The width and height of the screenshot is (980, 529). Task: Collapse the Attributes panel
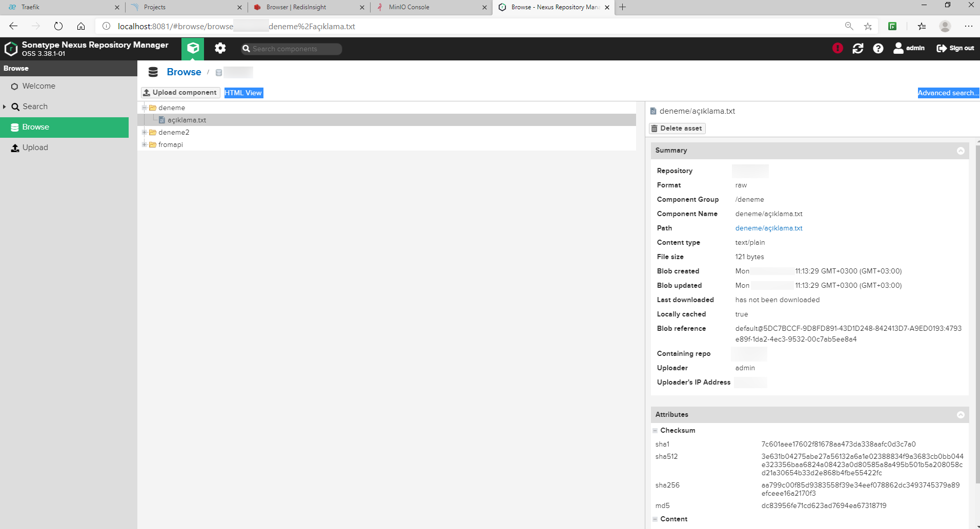pos(961,415)
